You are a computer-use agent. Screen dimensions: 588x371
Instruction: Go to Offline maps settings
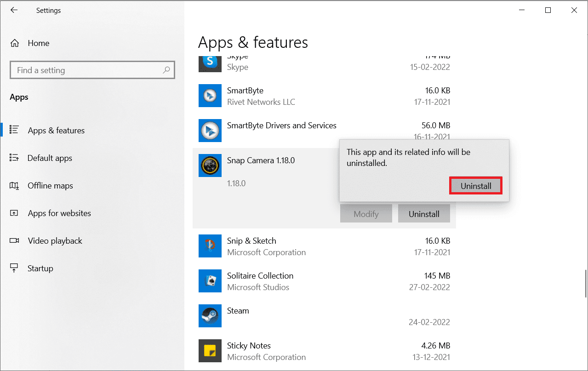pos(50,186)
